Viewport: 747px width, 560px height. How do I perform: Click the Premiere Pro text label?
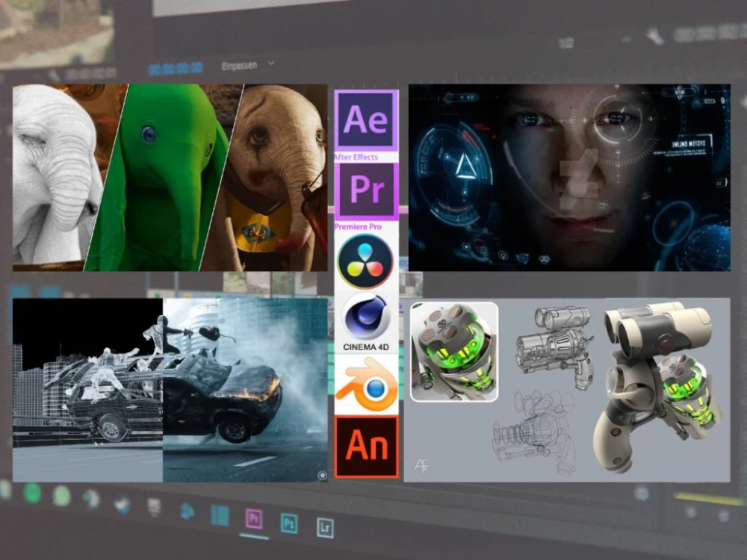point(359,225)
